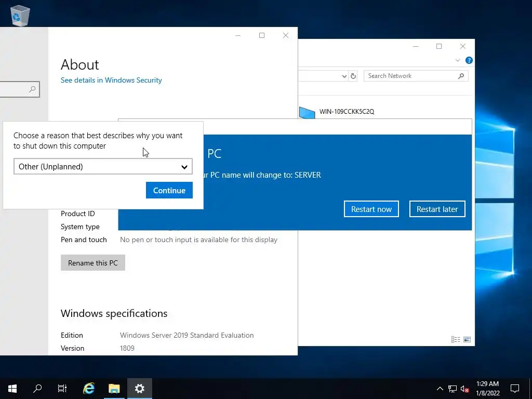532x399 pixels.
Task: Open See details in Windows Security link
Action: (x=111, y=80)
